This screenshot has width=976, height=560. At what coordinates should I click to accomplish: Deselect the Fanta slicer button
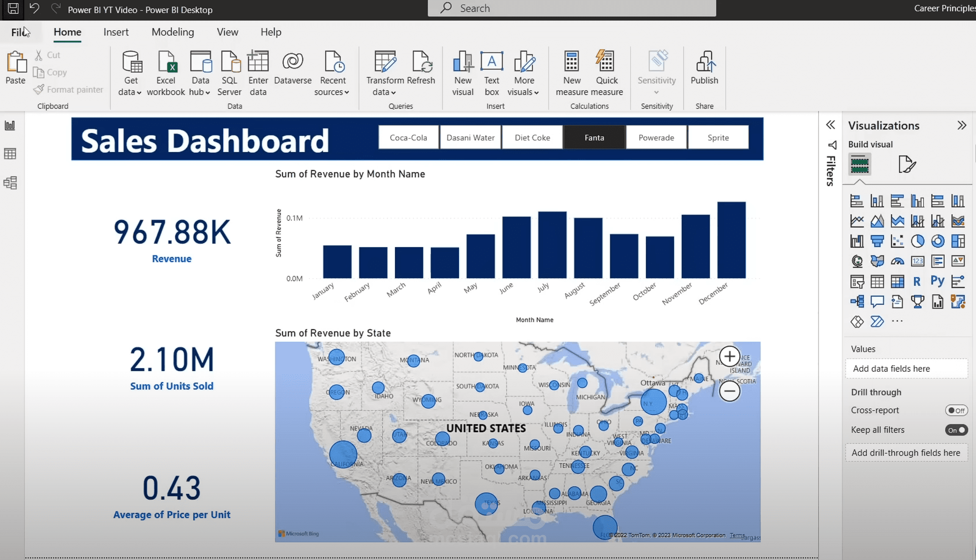click(x=594, y=138)
